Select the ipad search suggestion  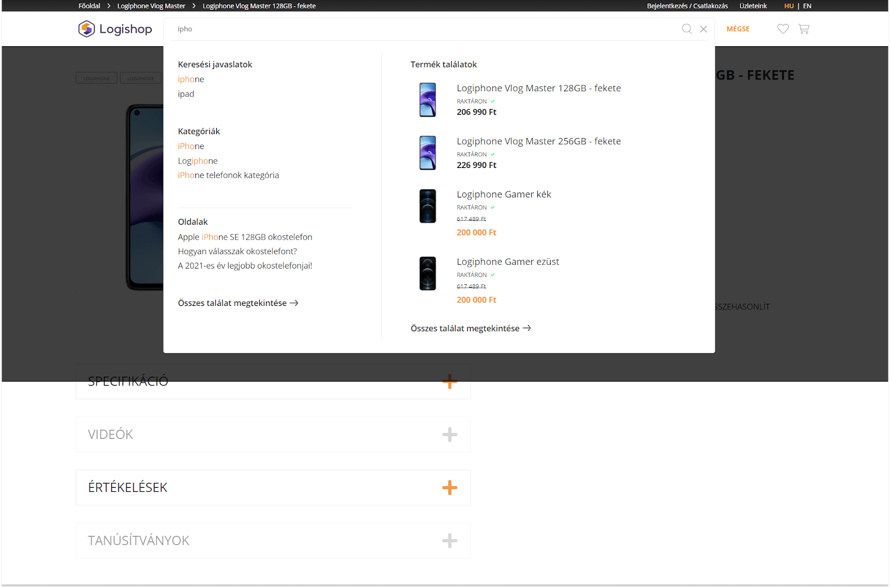click(x=186, y=94)
